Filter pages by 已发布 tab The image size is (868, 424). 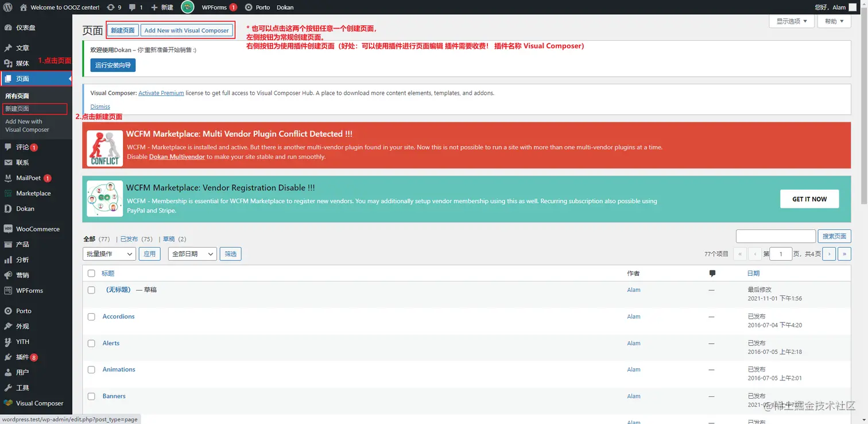(129, 239)
